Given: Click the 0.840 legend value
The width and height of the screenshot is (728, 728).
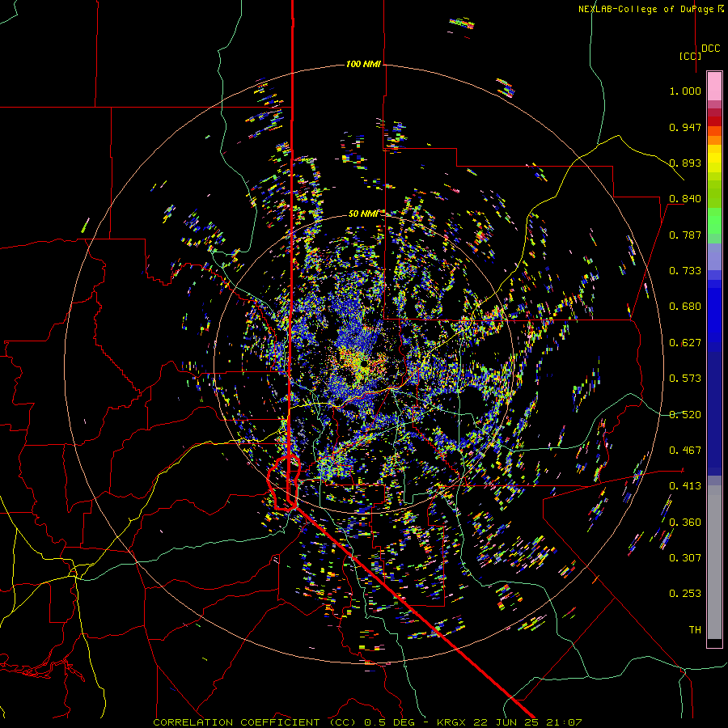Looking at the screenshot, I should click(x=685, y=199).
